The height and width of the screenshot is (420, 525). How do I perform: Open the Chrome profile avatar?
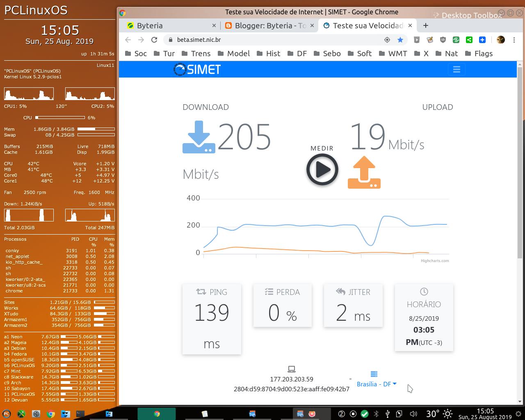coord(500,40)
